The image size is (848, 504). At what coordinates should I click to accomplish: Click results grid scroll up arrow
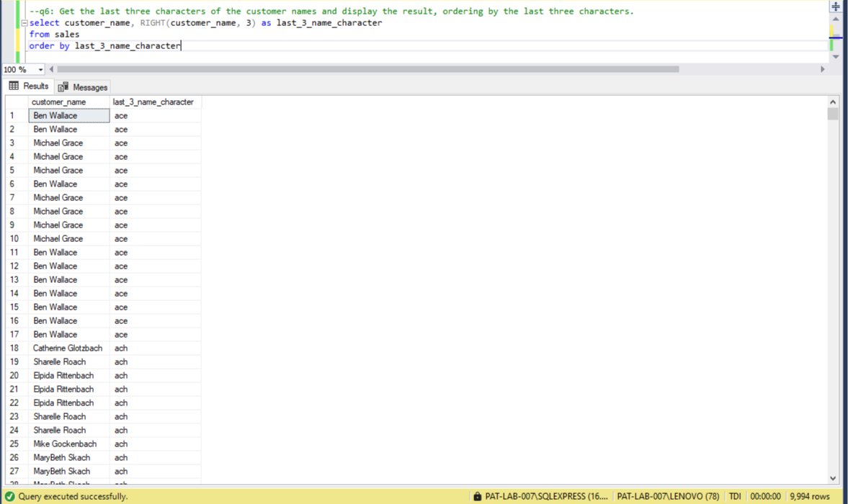click(x=833, y=102)
